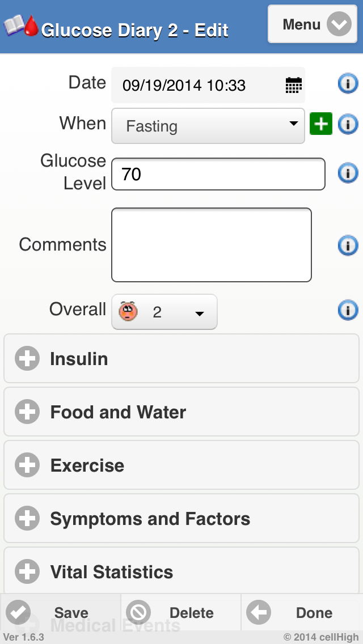Expand the Insulin section
This screenshot has height=644, width=363.
click(181, 359)
